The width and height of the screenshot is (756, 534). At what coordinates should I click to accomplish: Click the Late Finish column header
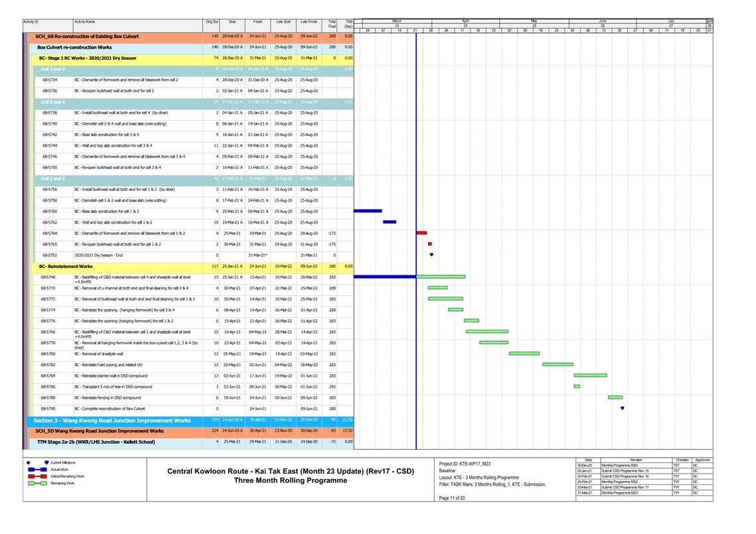pos(309,22)
